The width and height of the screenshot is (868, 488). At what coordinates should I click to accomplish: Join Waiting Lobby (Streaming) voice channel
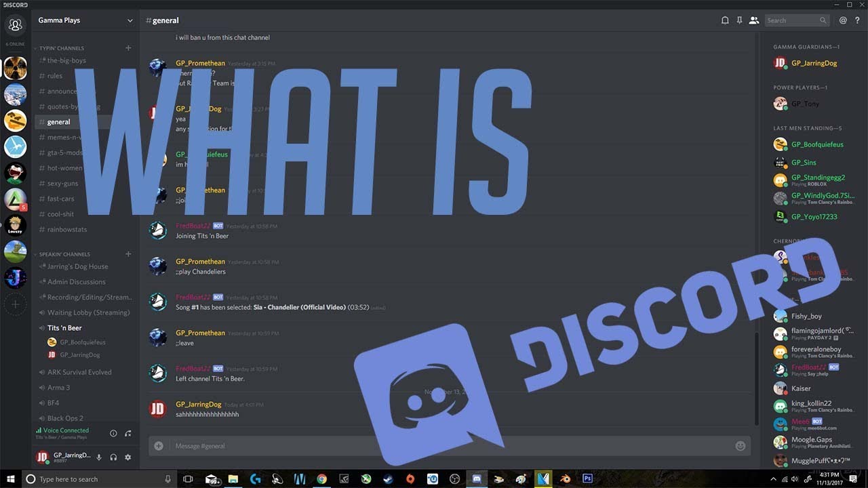(88, 312)
